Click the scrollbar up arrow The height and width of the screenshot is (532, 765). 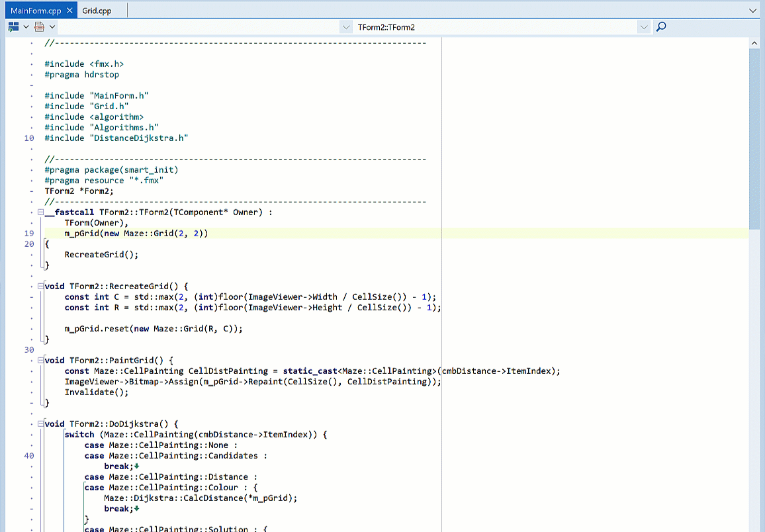pos(754,42)
